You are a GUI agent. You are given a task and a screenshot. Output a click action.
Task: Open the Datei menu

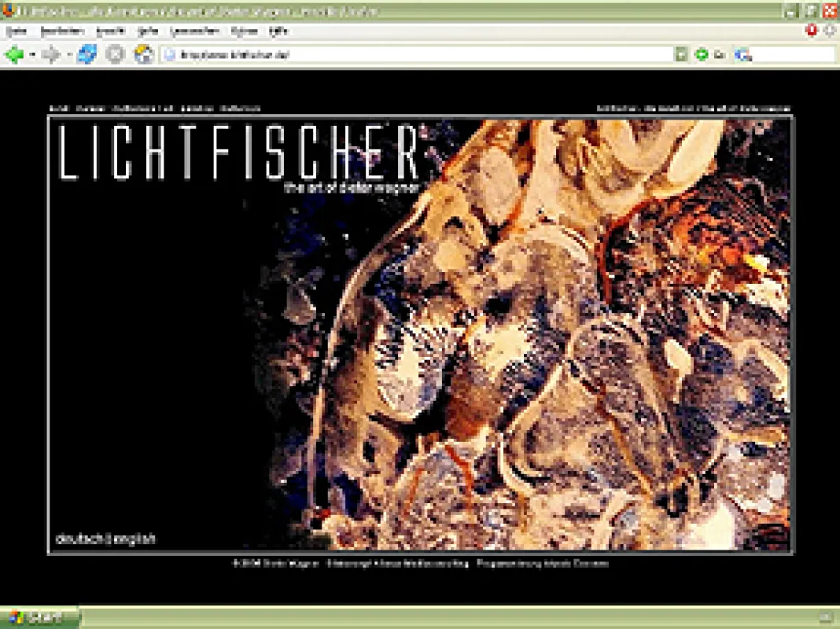pyautogui.click(x=16, y=31)
